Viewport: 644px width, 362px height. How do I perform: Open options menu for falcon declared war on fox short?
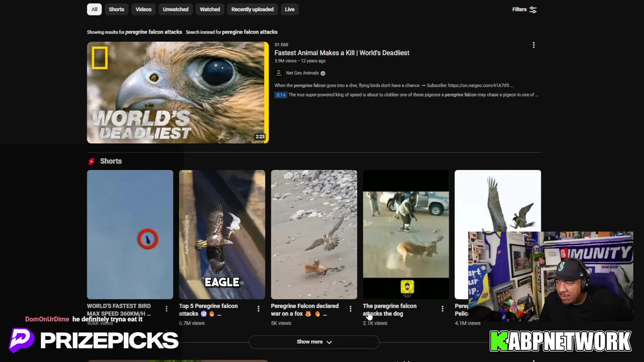click(351, 309)
